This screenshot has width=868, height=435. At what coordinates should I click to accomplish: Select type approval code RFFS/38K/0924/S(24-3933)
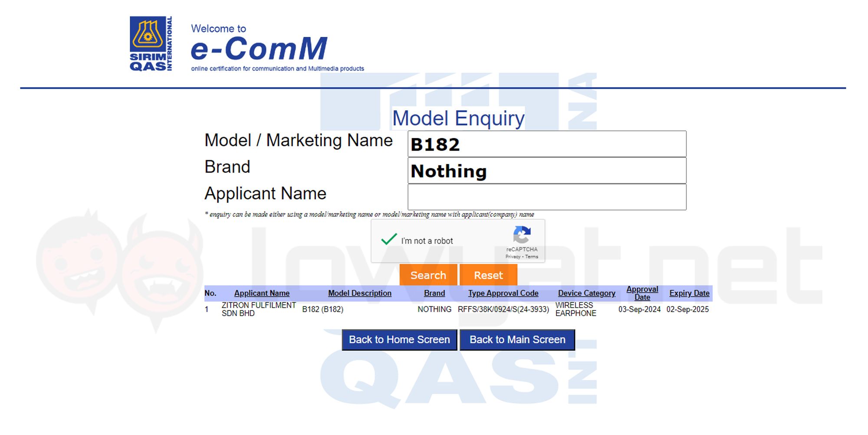pyautogui.click(x=503, y=309)
